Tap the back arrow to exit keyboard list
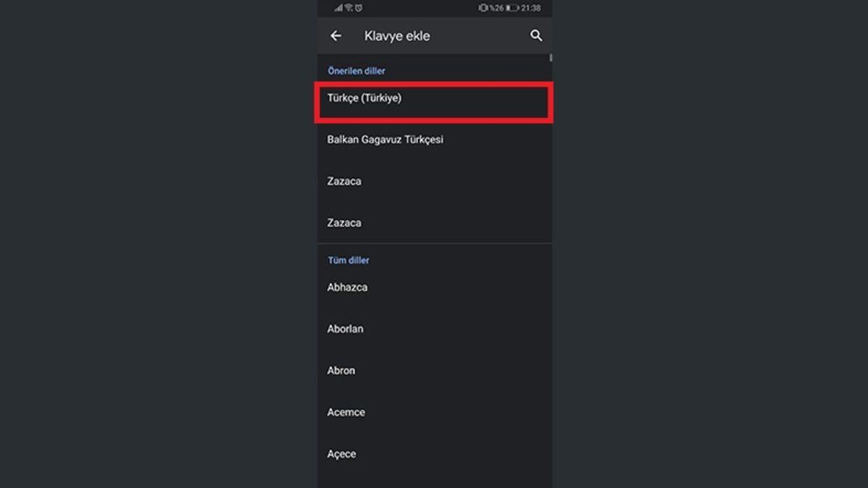Image resolution: width=868 pixels, height=488 pixels. coord(336,35)
